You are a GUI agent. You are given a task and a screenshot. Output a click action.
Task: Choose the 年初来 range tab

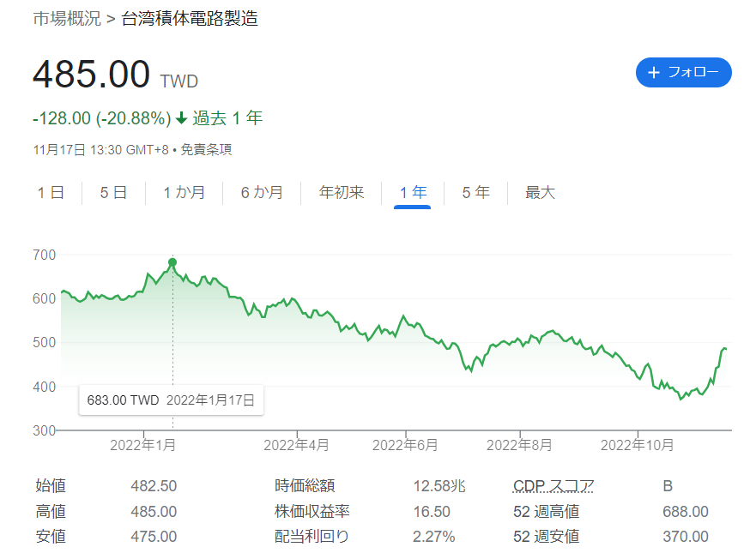pyautogui.click(x=341, y=192)
